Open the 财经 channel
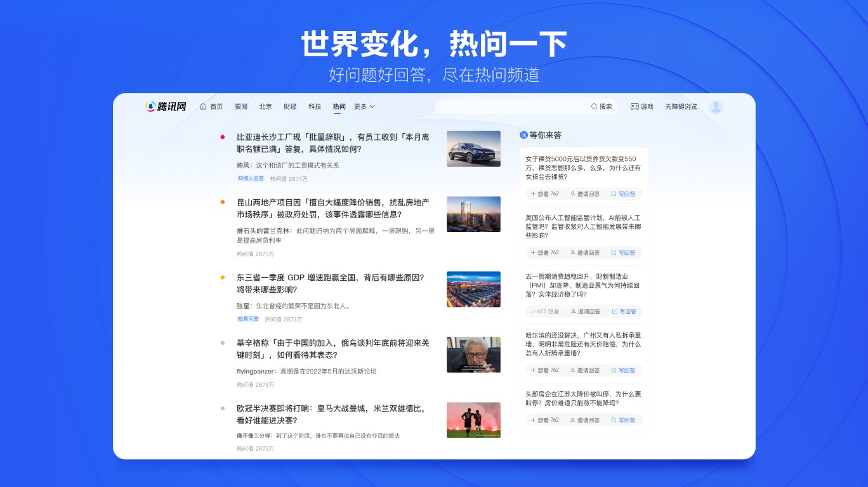 pyautogui.click(x=290, y=107)
